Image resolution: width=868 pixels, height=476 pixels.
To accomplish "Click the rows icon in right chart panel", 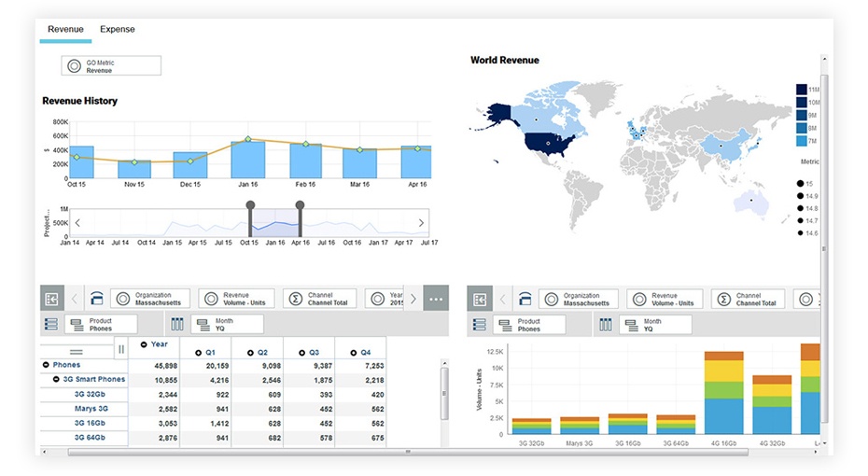I will (x=480, y=325).
